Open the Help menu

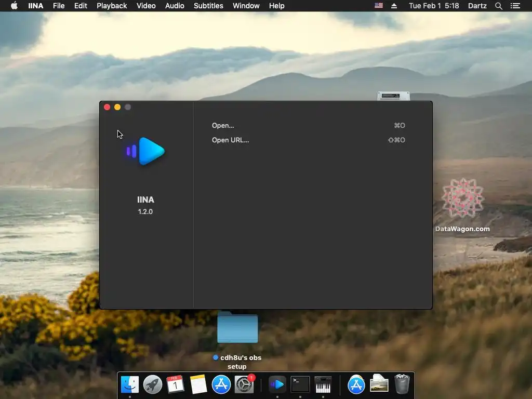(x=276, y=6)
